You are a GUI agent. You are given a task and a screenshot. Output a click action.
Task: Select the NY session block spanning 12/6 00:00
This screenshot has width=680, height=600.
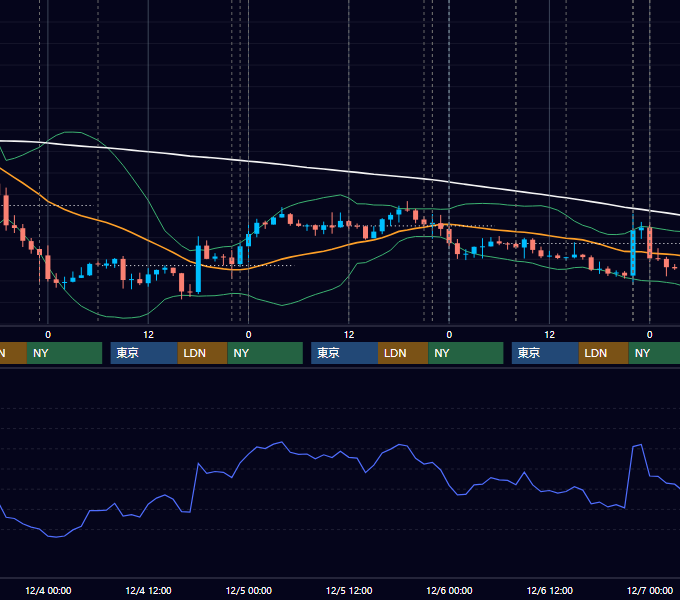[466, 353]
